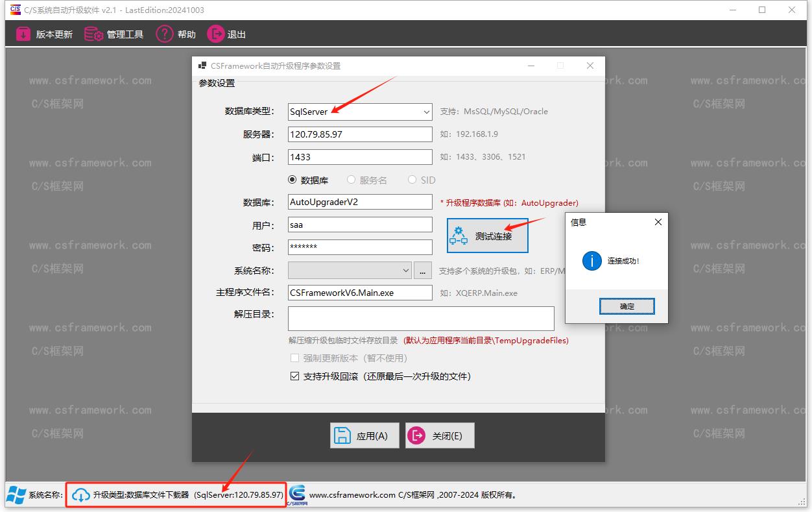The height and width of the screenshot is (512, 812).
Task: Click the download icon beside 升级类型 status
Action: tap(80, 494)
